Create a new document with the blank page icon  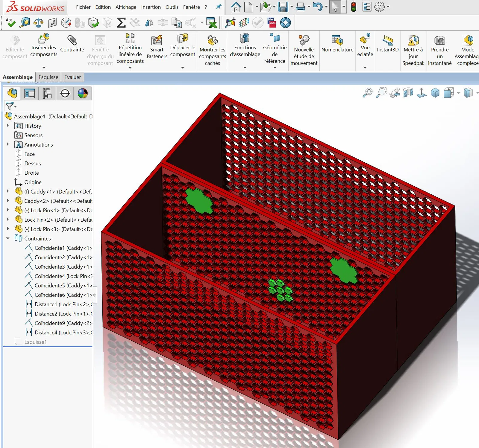(x=248, y=7)
